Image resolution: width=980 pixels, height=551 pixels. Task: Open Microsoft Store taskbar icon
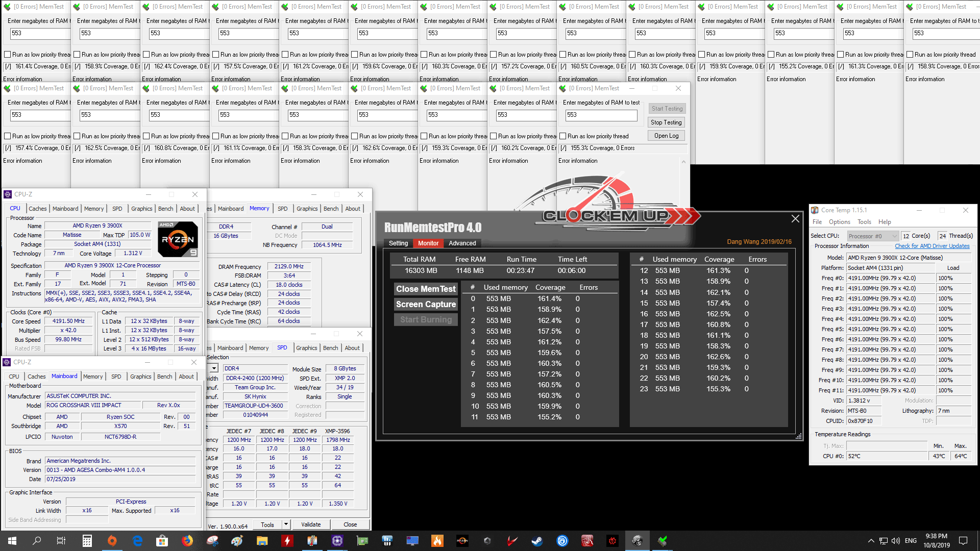coord(162,541)
